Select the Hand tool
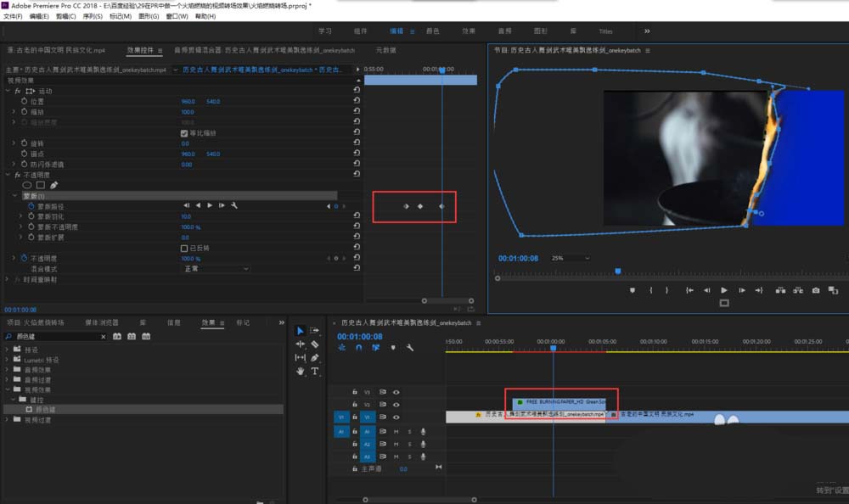 (301, 371)
